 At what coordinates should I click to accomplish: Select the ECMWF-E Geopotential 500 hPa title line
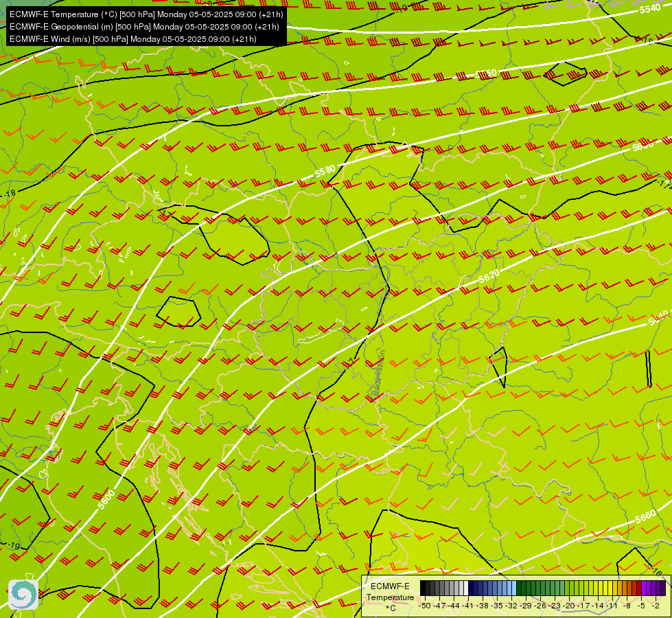click(x=144, y=27)
